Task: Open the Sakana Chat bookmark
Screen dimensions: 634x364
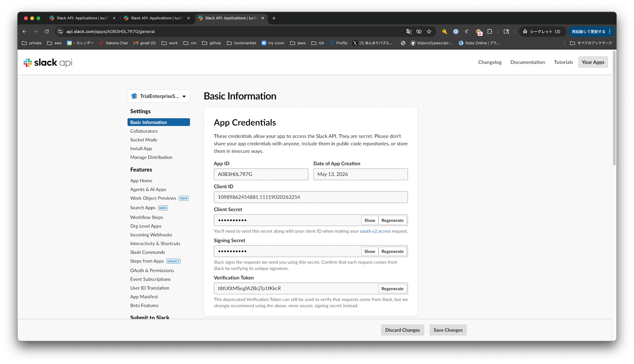Action: coord(113,43)
